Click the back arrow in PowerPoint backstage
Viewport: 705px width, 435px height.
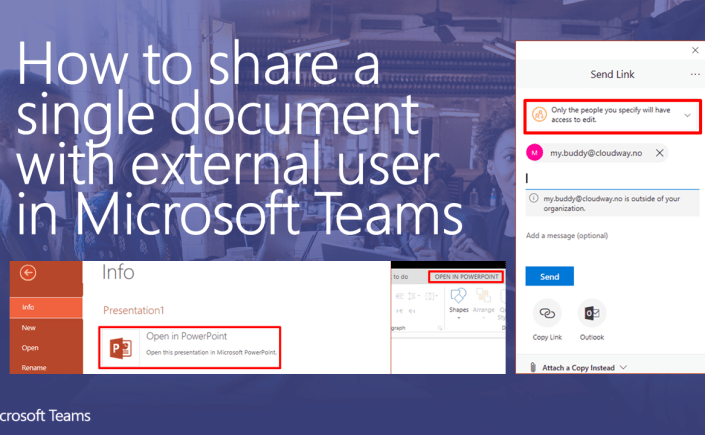coord(28,273)
